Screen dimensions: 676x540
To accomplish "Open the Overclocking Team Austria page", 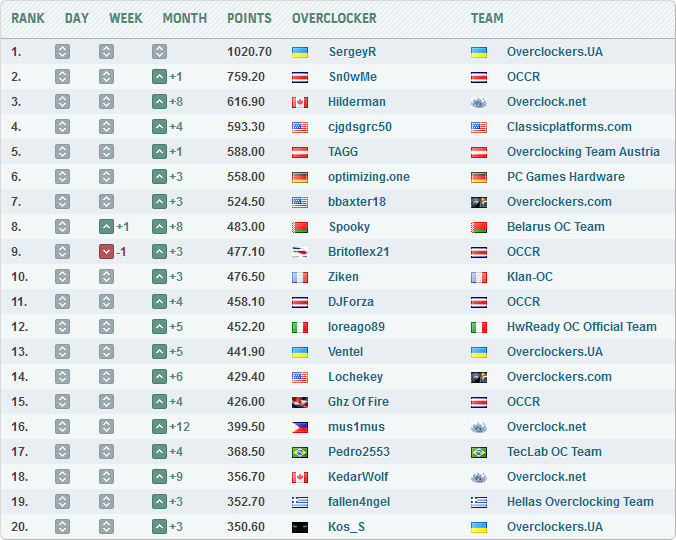I will click(x=583, y=152).
